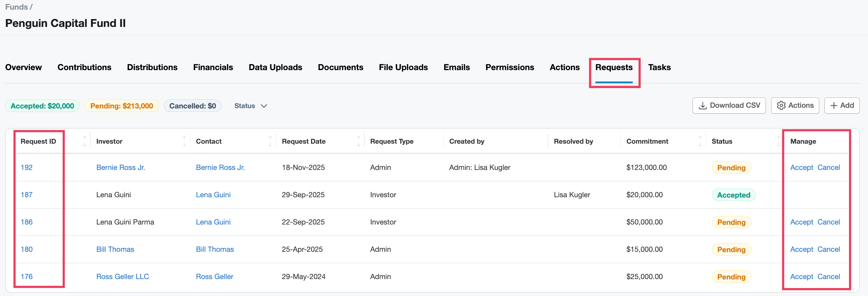The height and width of the screenshot is (296, 868).
Task: Sort by Request ID column arrows
Action: click(84, 141)
